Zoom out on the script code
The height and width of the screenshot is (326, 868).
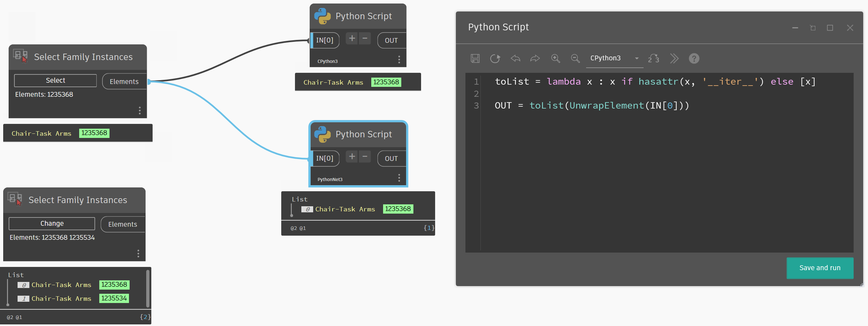(x=575, y=58)
